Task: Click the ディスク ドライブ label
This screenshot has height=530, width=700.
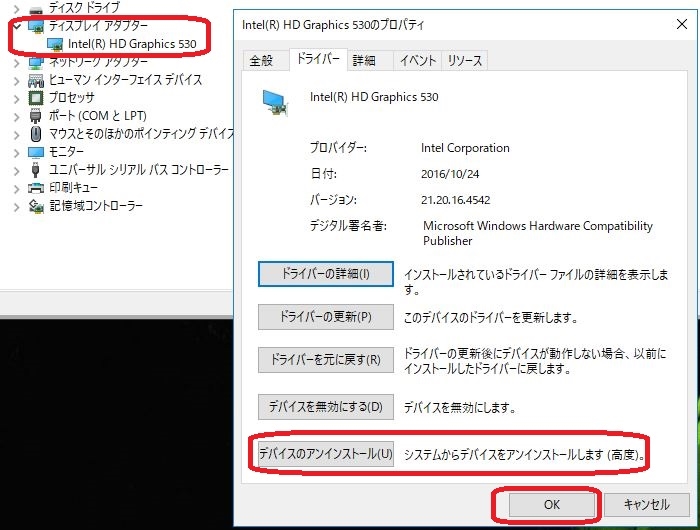Action: 84,8
